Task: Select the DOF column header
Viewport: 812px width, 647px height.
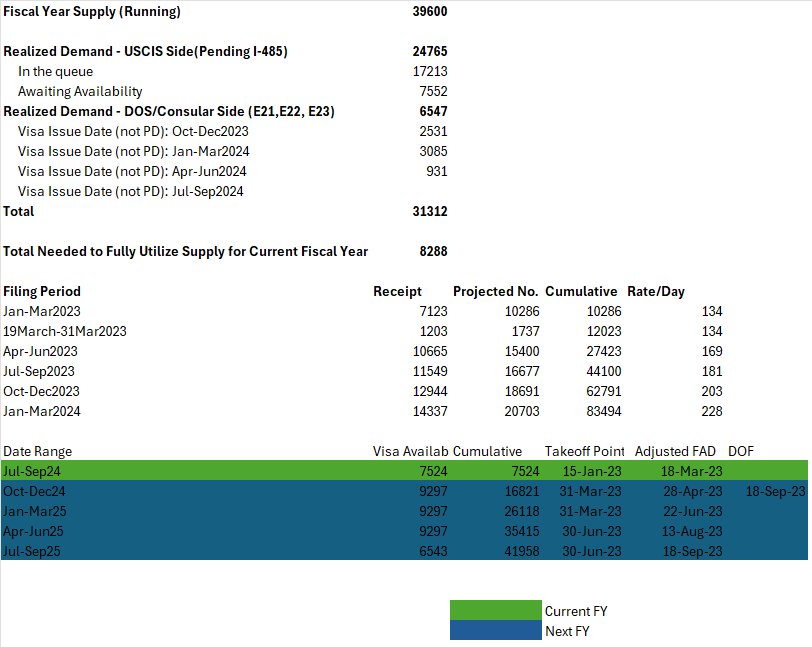Action: coord(741,452)
